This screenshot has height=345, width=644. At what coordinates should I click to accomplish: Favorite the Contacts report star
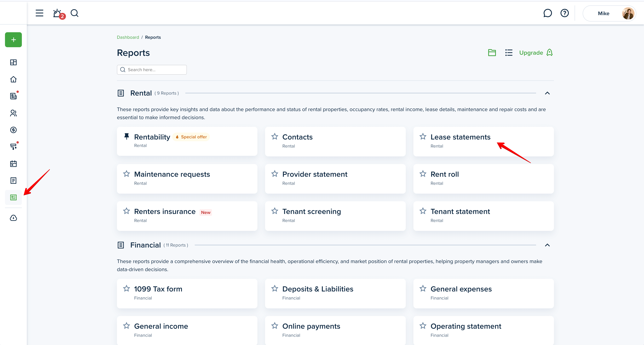pos(274,136)
